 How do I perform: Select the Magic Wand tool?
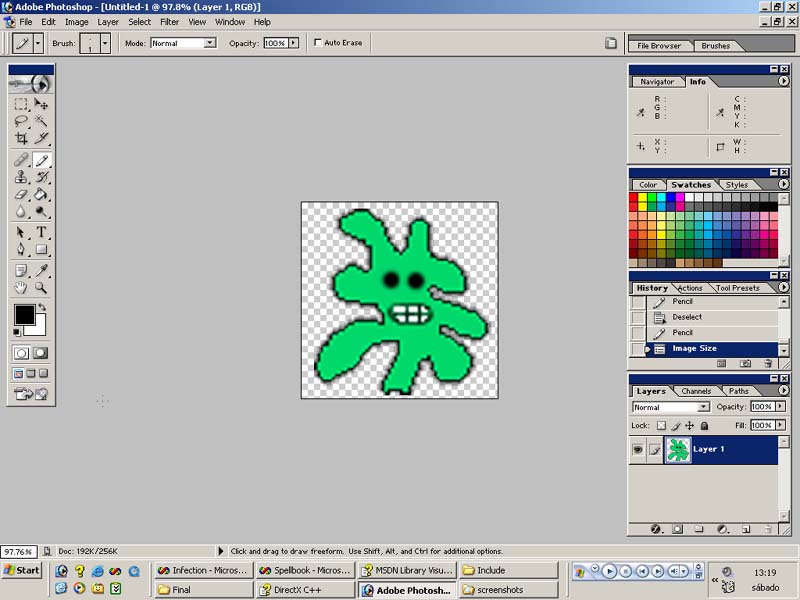click(41, 121)
